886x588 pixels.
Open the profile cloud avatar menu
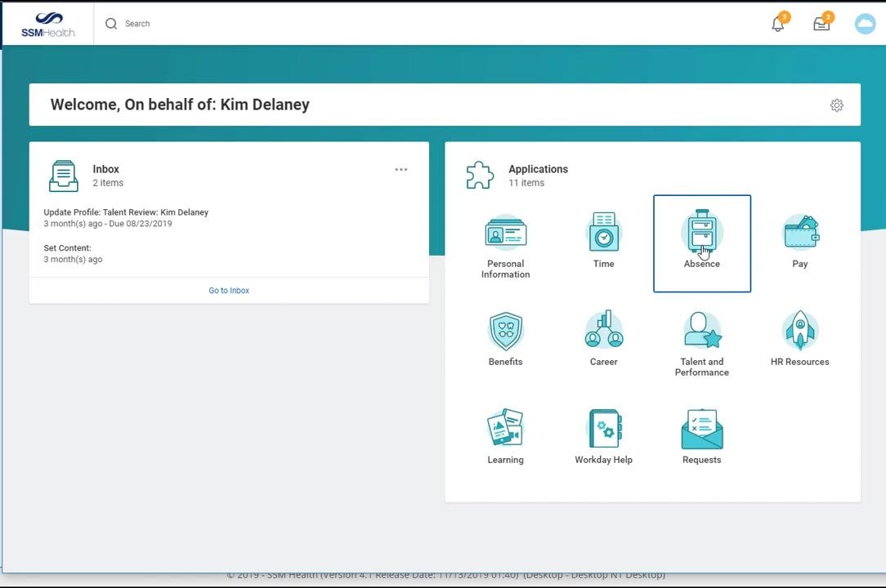click(x=865, y=24)
